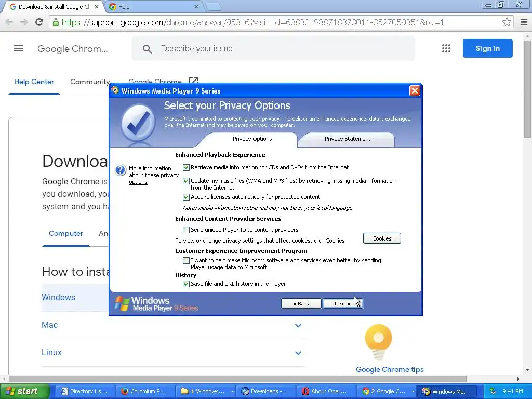
Task: Bookmark page with star icon
Action: (507, 22)
